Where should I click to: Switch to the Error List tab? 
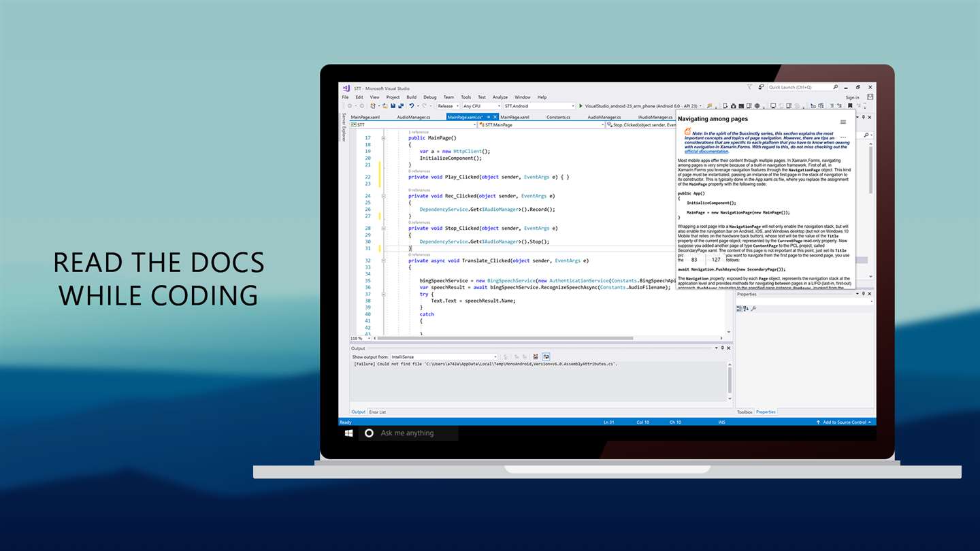coord(377,412)
